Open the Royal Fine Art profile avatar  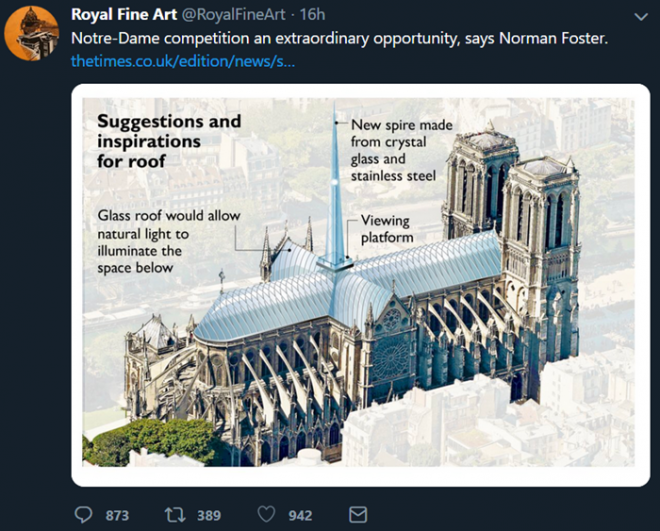tap(31, 33)
